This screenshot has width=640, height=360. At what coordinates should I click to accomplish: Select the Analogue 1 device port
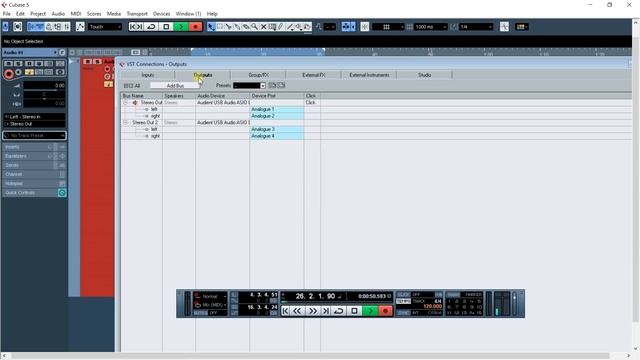click(x=276, y=109)
